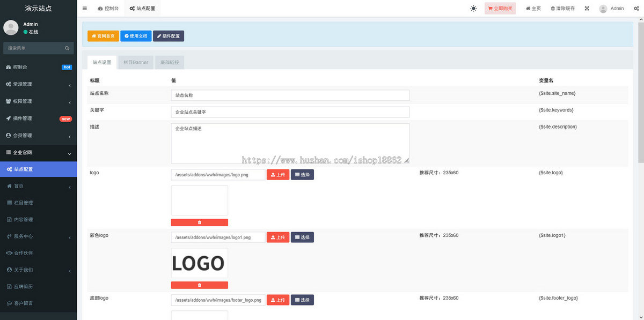Screen dimensions: 644x320
Task: Switch to 站点配置 top tab
Action: (x=142, y=9)
